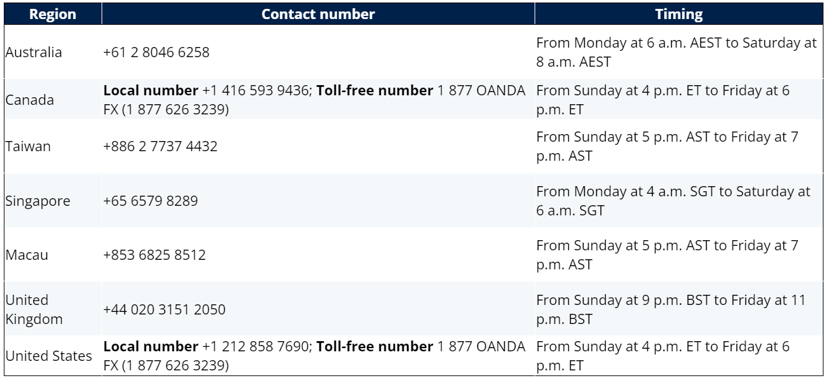Click Taiwan contact number +886 2 7737 4432

[x=160, y=146]
